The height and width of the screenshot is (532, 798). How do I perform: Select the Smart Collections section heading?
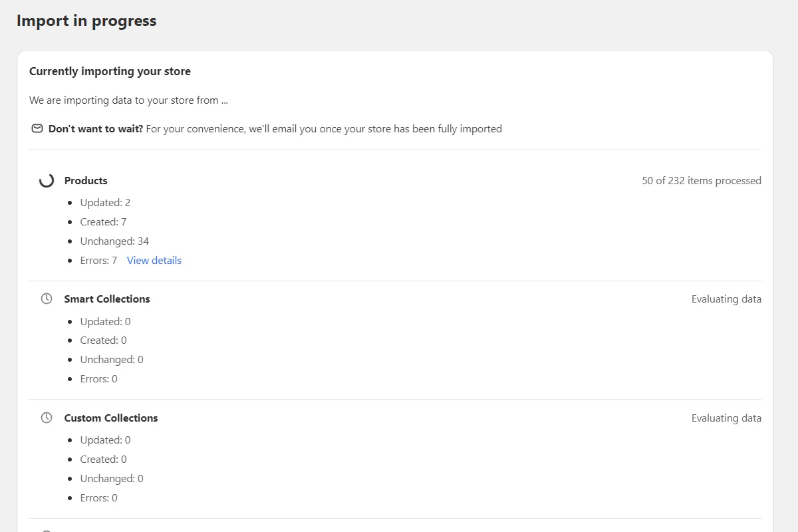click(x=107, y=299)
